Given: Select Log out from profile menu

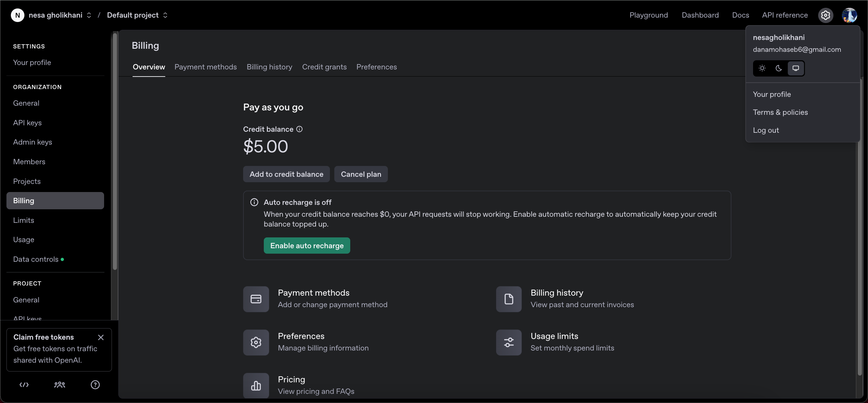Looking at the screenshot, I should click(x=766, y=130).
